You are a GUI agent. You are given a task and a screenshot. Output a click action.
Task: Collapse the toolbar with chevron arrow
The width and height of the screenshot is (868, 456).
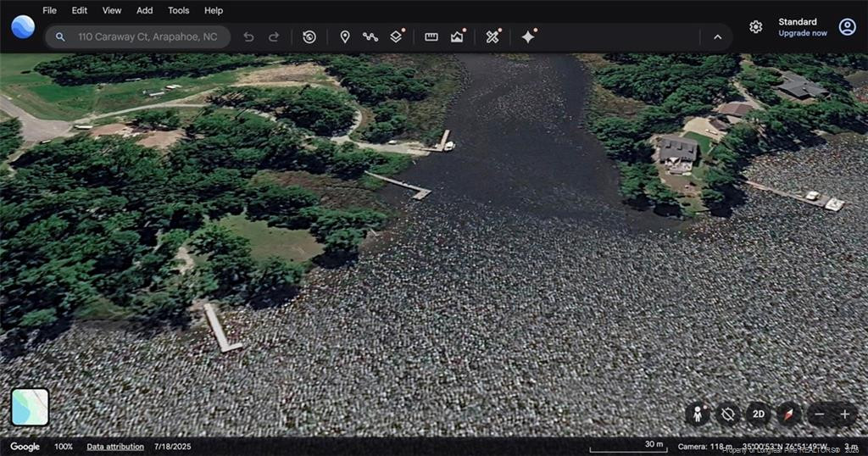pyautogui.click(x=717, y=37)
